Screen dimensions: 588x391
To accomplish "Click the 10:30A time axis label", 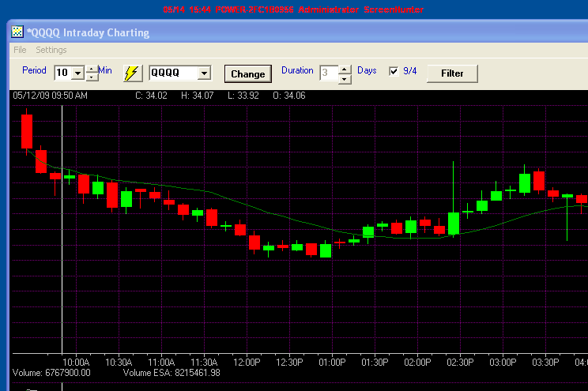I will 119,362.
